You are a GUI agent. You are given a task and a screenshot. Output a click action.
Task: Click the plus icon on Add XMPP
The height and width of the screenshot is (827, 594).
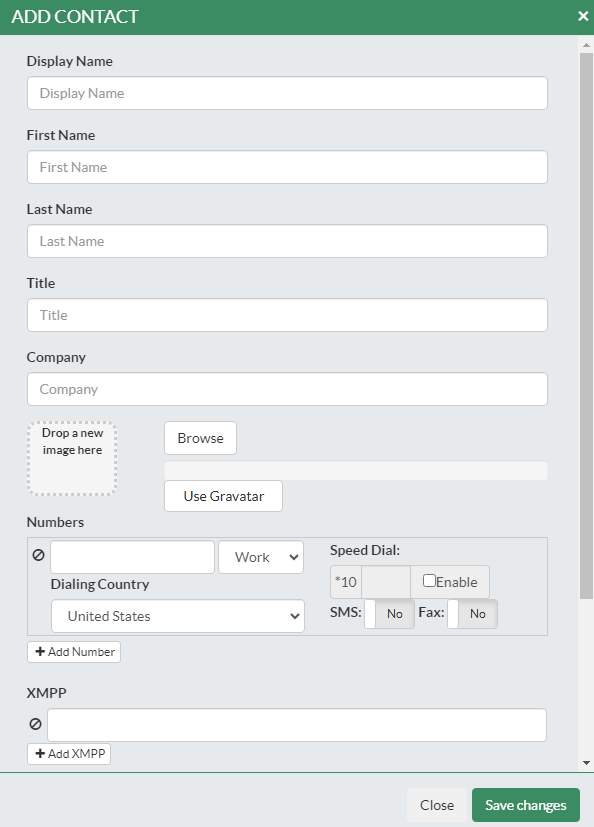[x=40, y=753]
